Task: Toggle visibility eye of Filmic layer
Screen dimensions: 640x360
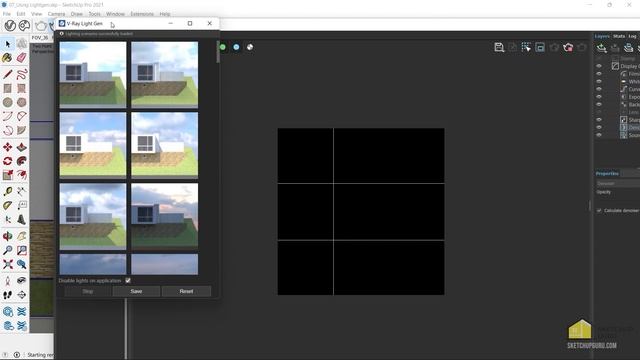Action: point(599,74)
